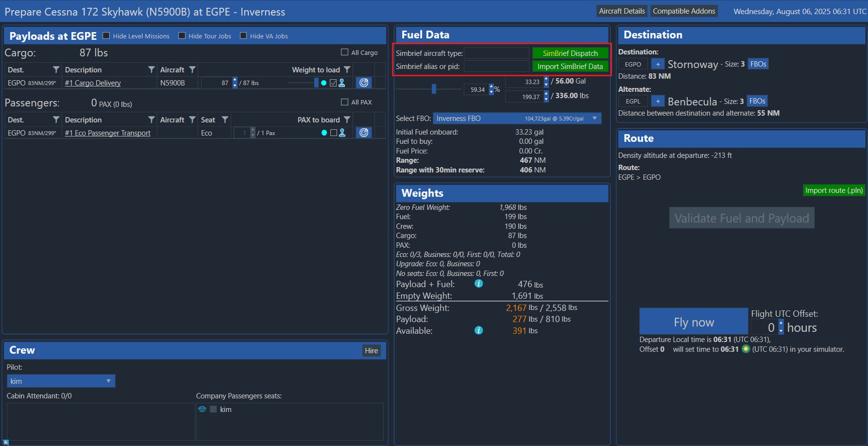Click the fuel percentage slider handle
Screen dimensions: 868x446
(x=434, y=89)
